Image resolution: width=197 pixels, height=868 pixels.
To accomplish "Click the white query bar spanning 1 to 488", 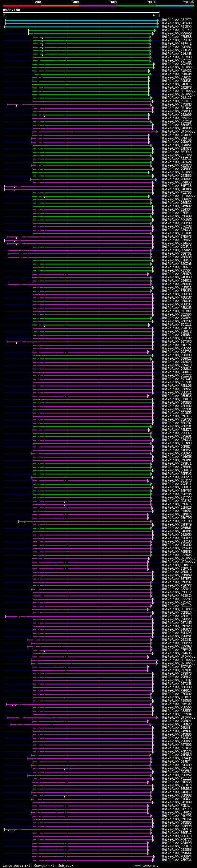I will (x=81, y=12).
